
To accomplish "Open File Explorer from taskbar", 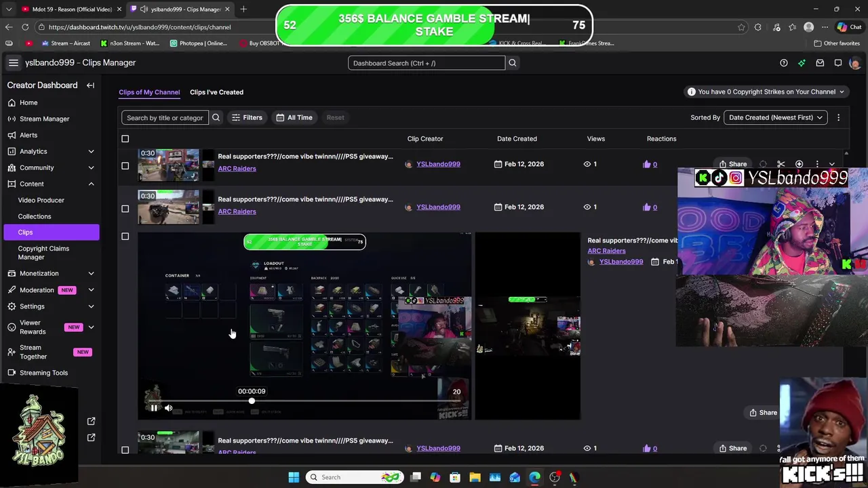I will pyautogui.click(x=475, y=477).
